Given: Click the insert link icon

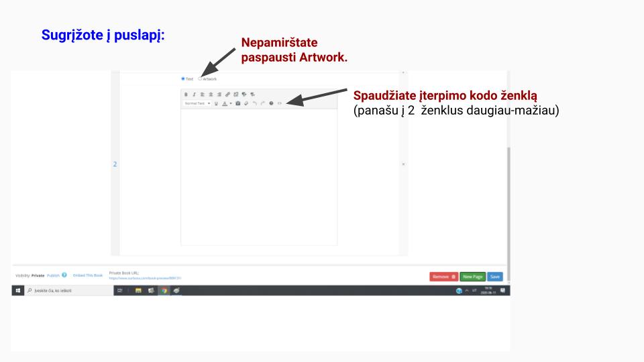Looking at the screenshot, I should 228,95.
